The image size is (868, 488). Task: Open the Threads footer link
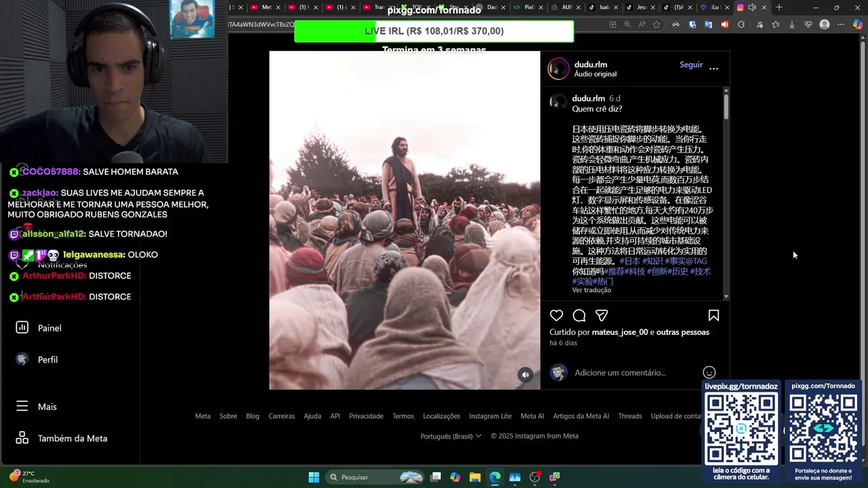pyautogui.click(x=630, y=416)
